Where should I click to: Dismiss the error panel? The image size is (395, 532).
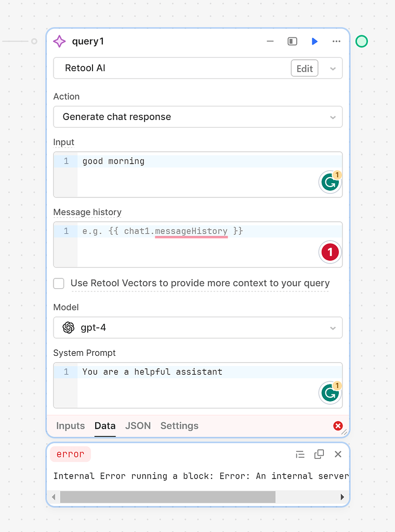(x=338, y=454)
